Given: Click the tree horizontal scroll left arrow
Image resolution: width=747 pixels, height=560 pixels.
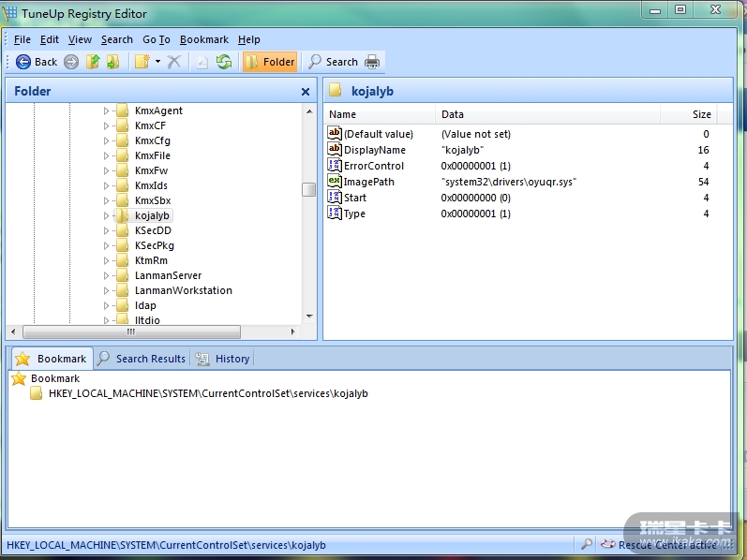Looking at the screenshot, I should (x=13, y=332).
